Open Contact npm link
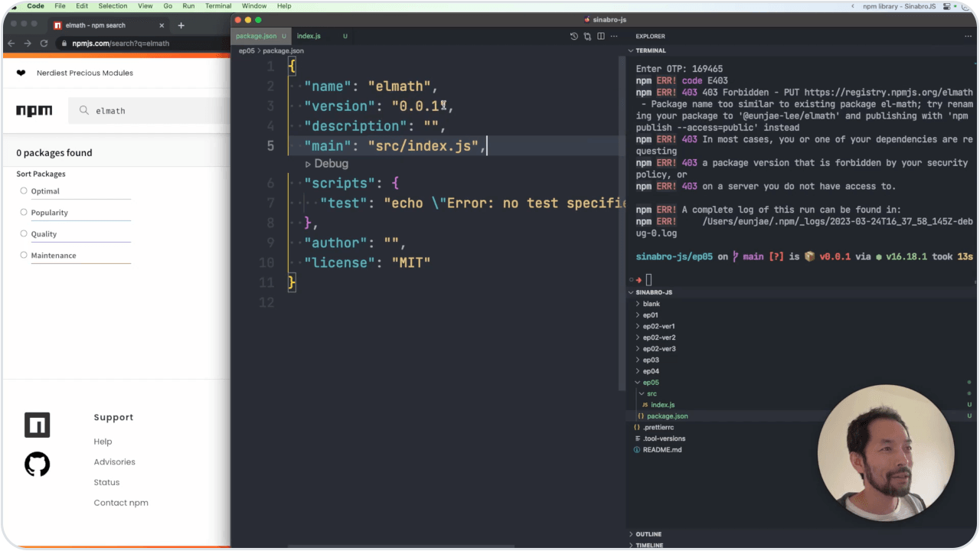This screenshot has width=980, height=551. coord(121,503)
